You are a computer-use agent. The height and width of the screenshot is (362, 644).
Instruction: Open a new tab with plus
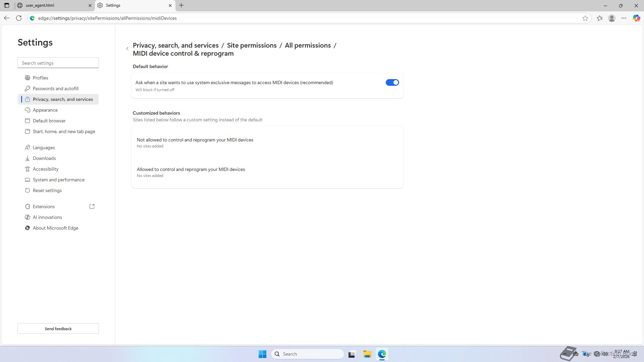click(x=181, y=5)
